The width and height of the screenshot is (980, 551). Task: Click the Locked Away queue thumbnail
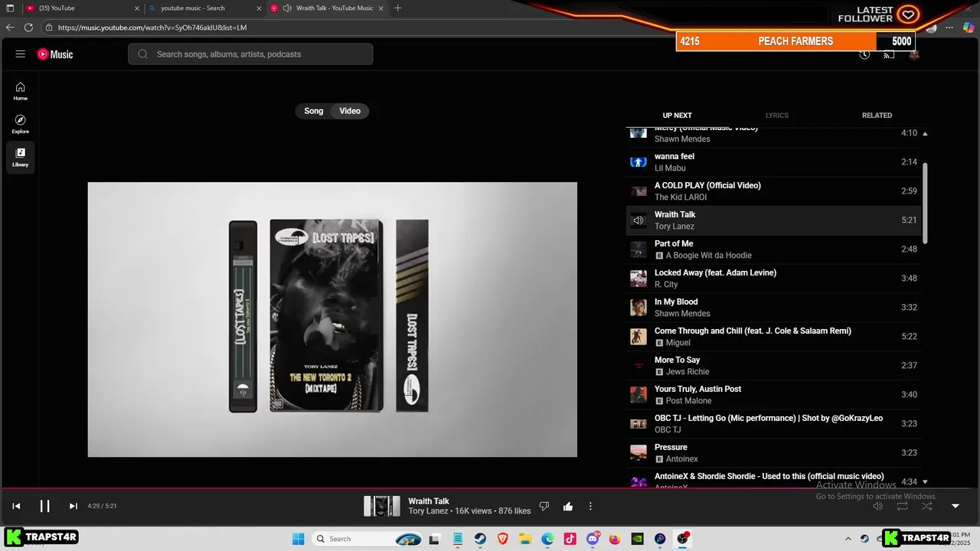[638, 279]
